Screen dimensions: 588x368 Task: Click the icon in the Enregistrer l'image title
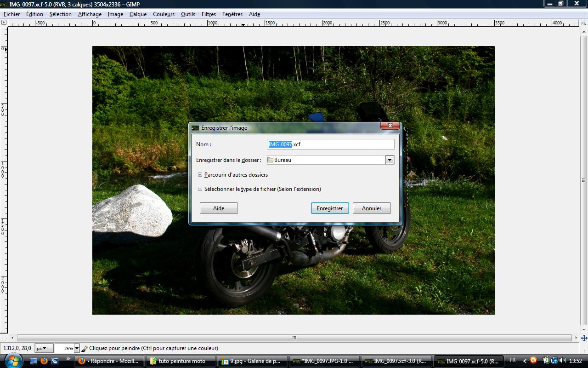[195, 128]
